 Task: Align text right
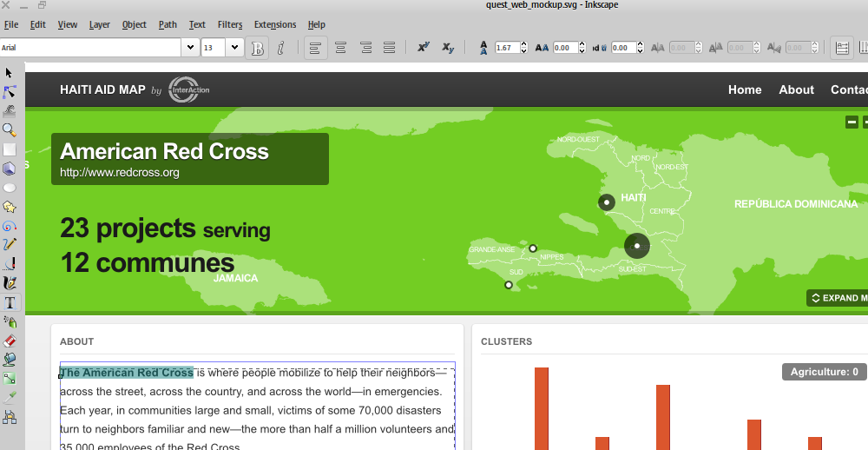365,49
